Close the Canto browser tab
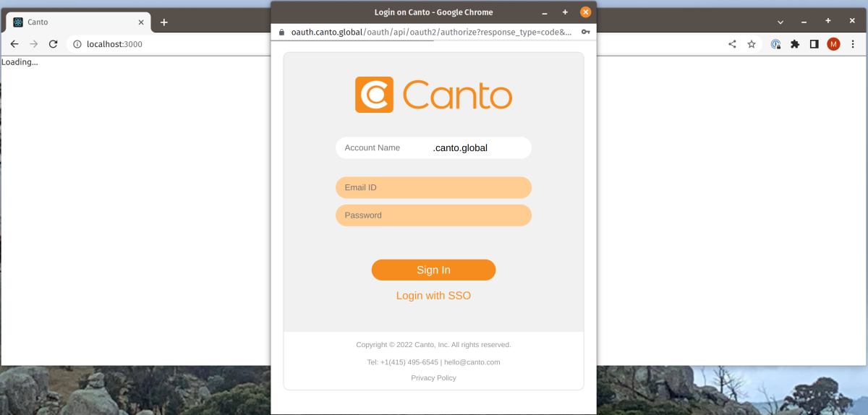 pos(141,22)
